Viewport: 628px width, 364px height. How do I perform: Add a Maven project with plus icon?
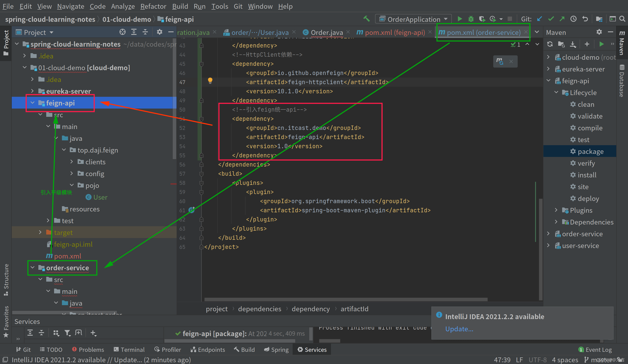click(587, 44)
